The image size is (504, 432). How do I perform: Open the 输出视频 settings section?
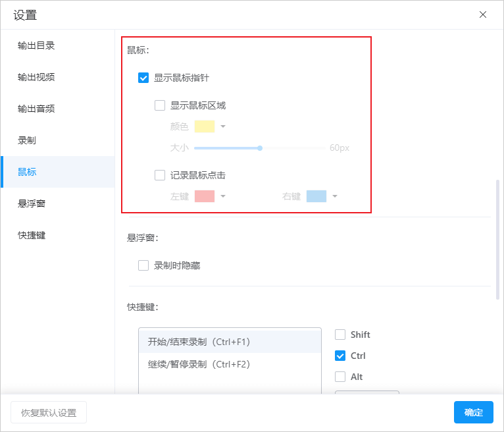pyautogui.click(x=58, y=77)
